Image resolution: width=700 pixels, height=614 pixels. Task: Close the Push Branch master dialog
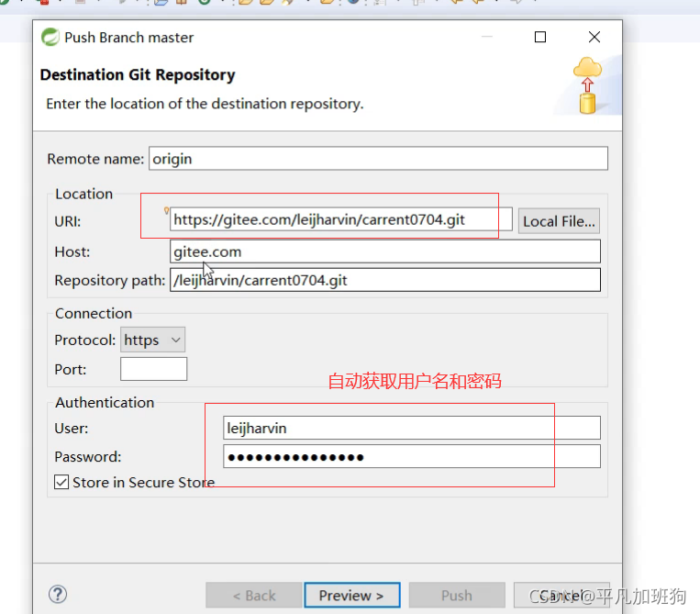(x=594, y=37)
